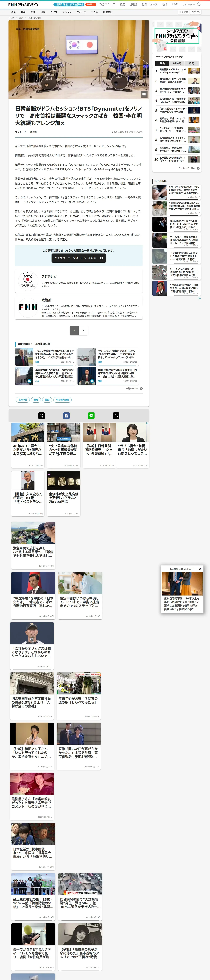
Task: Share the article on Facebook
Action: pos(66,416)
